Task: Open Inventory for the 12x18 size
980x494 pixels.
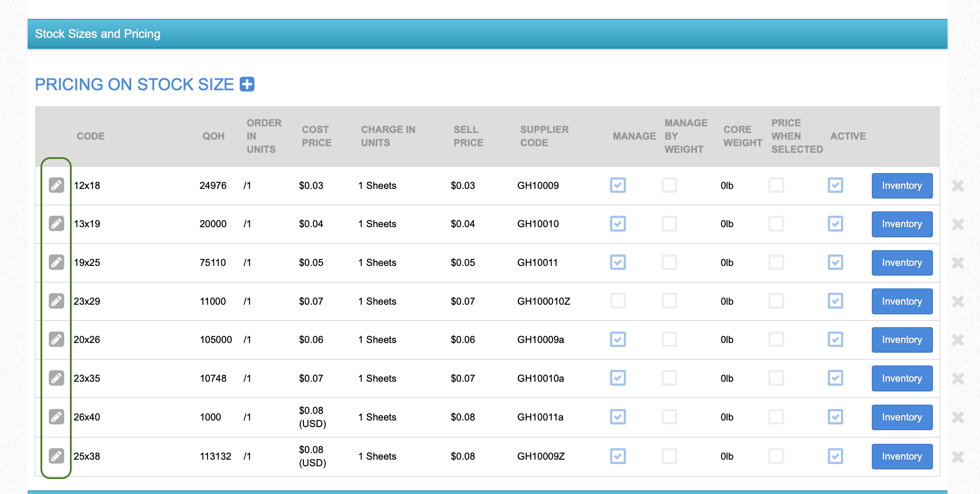Action: 902,186
